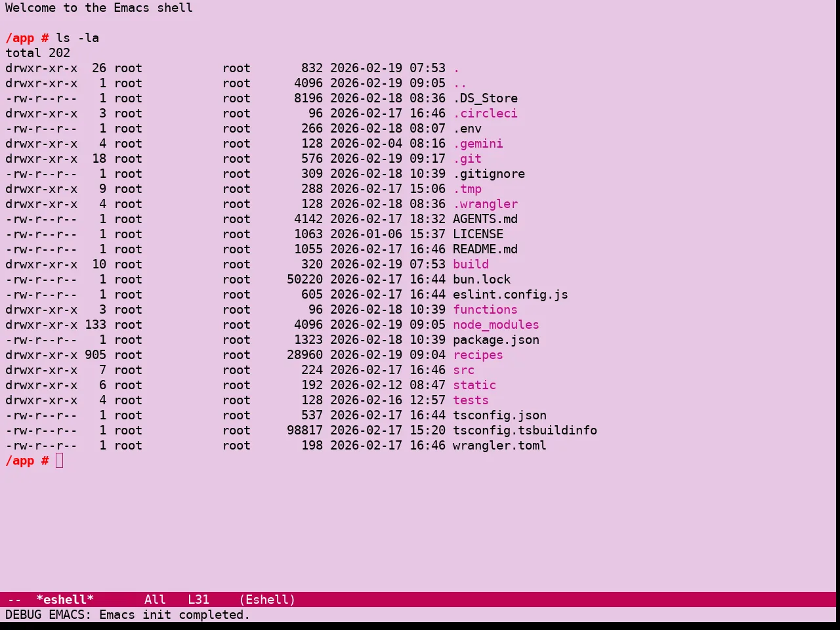The height and width of the screenshot is (630, 840).
Task: Click the .gitignore file name
Action: pos(489,174)
